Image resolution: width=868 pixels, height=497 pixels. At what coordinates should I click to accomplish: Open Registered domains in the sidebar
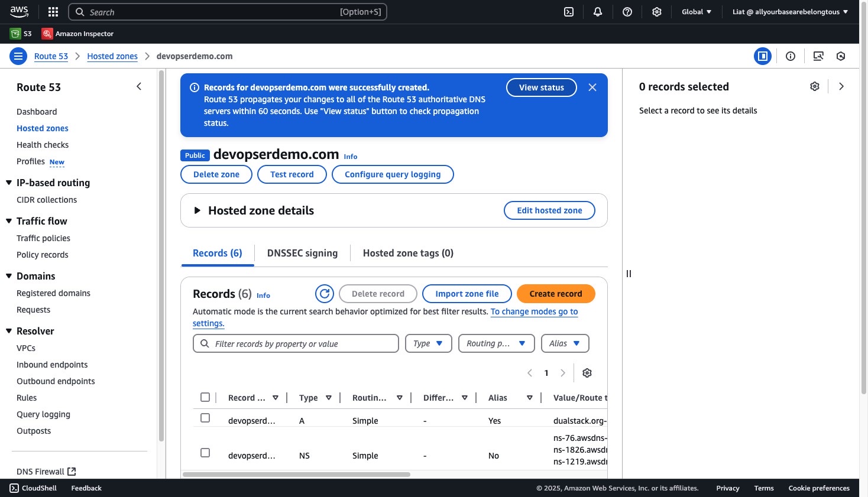(53, 293)
